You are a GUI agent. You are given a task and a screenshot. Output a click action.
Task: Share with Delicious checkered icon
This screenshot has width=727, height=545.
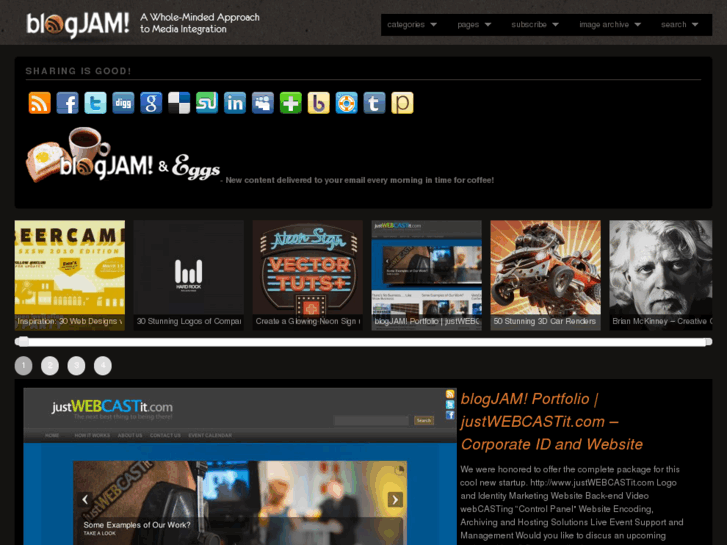pyautogui.click(x=179, y=103)
